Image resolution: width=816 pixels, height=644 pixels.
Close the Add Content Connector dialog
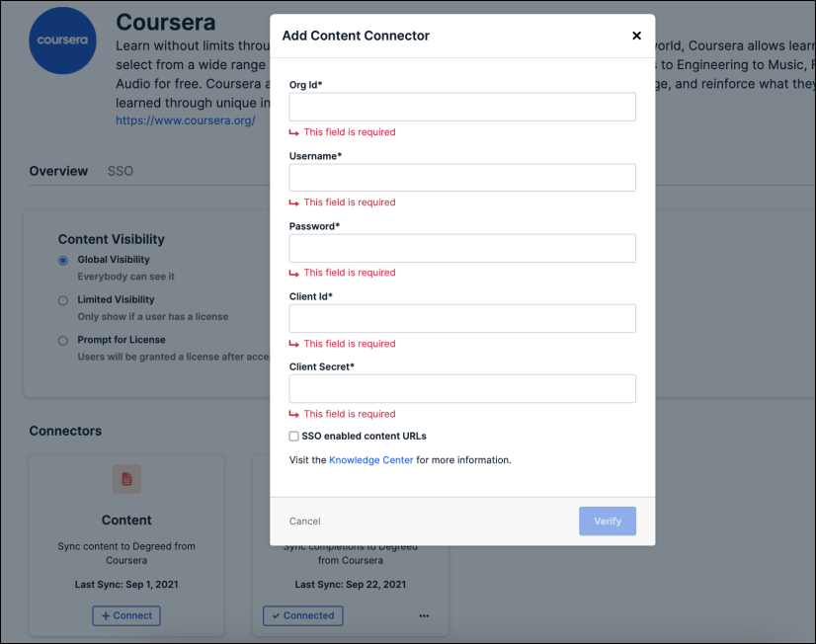point(636,36)
